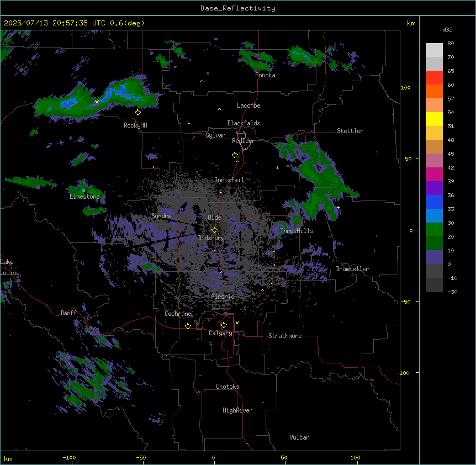The image size is (476, 465).
Task: Select the Strathmore label
Action: point(285,336)
